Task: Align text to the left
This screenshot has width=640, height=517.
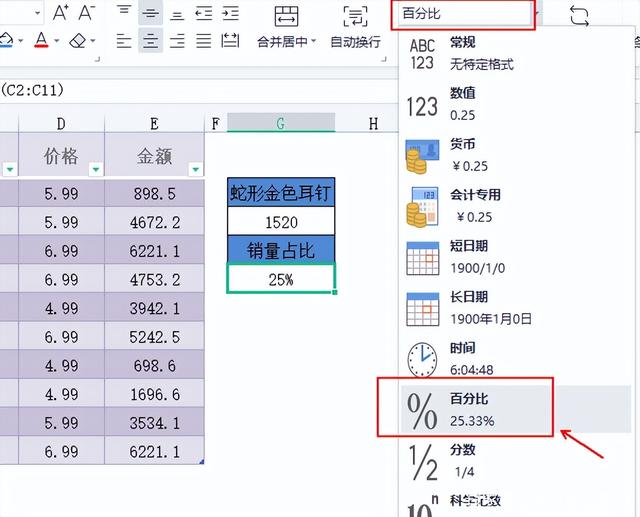Action: point(124,41)
